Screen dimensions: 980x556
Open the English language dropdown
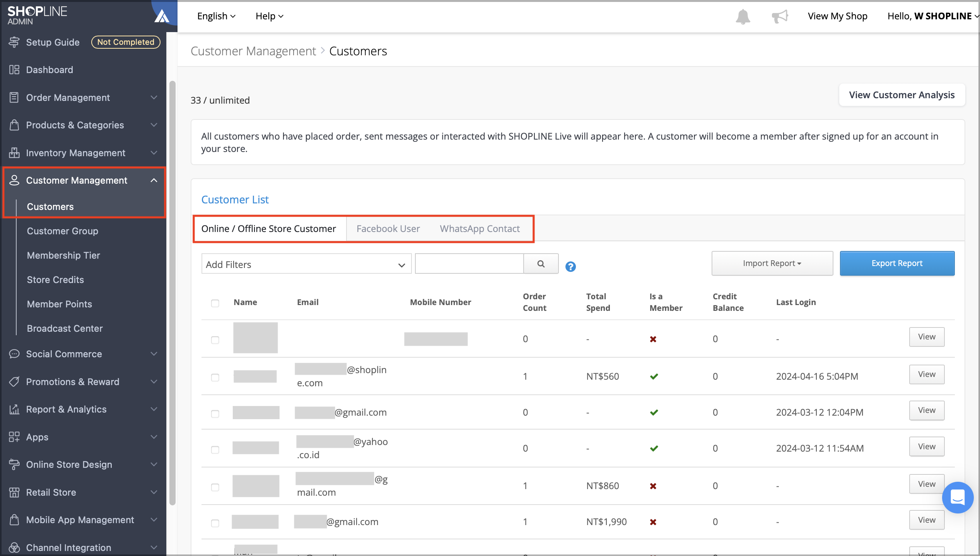tap(216, 16)
